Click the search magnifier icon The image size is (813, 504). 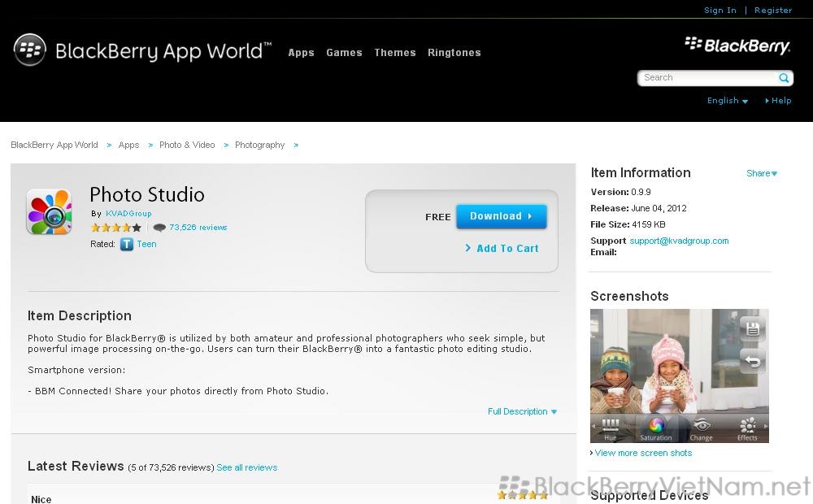784,78
